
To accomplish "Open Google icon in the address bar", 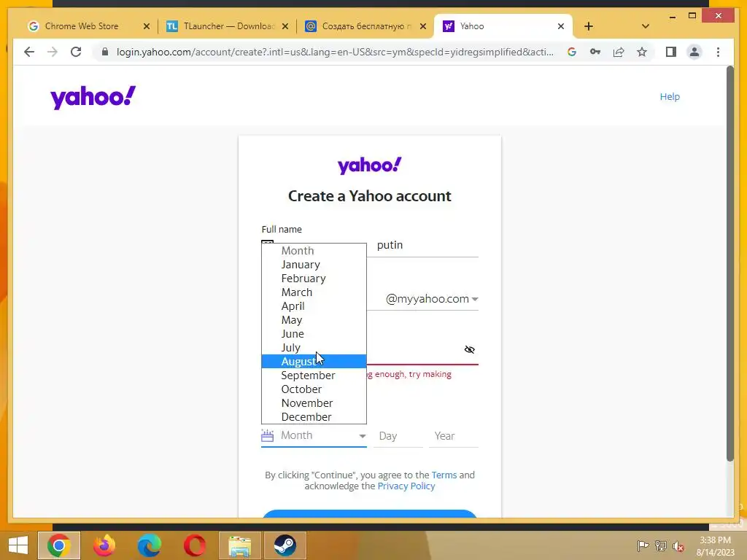I will [572, 52].
